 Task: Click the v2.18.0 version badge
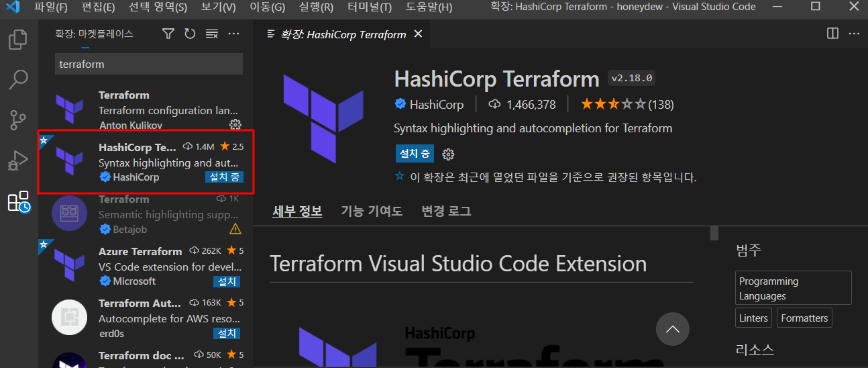point(631,78)
